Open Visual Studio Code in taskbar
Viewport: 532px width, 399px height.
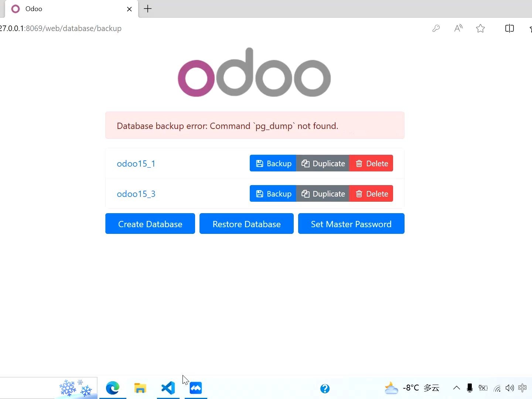point(168,388)
